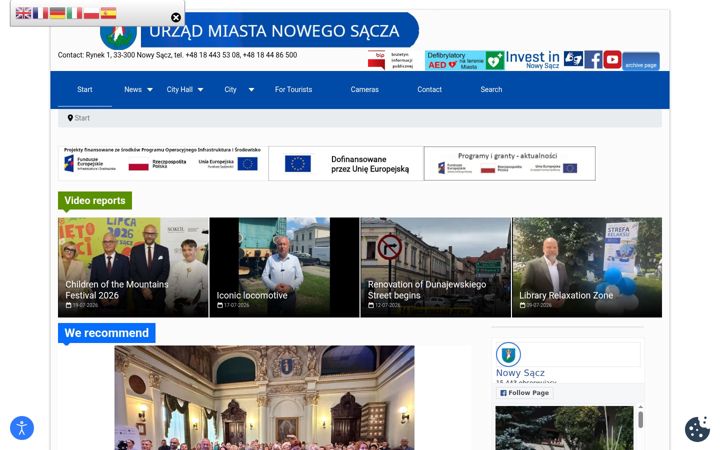Open the City menu item
This screenshot has height=450, width=720.
231,90
